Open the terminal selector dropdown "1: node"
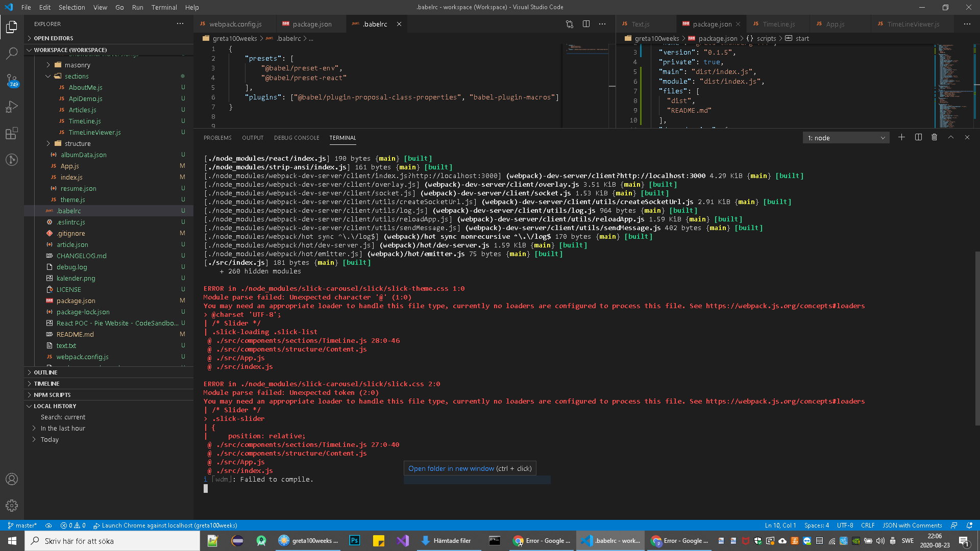This screenshot has height=551, width=980. point(846,138)
